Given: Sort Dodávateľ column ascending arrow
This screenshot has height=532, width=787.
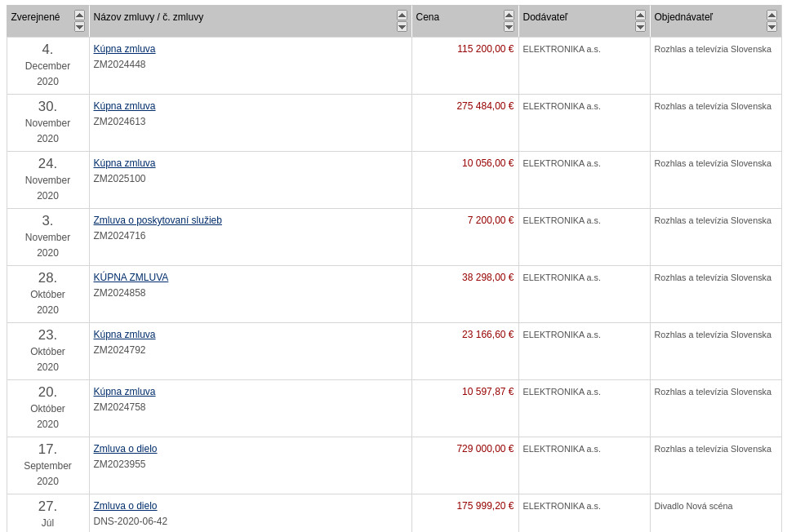Looking at the screenshot, I should click(x=640, y=15).
